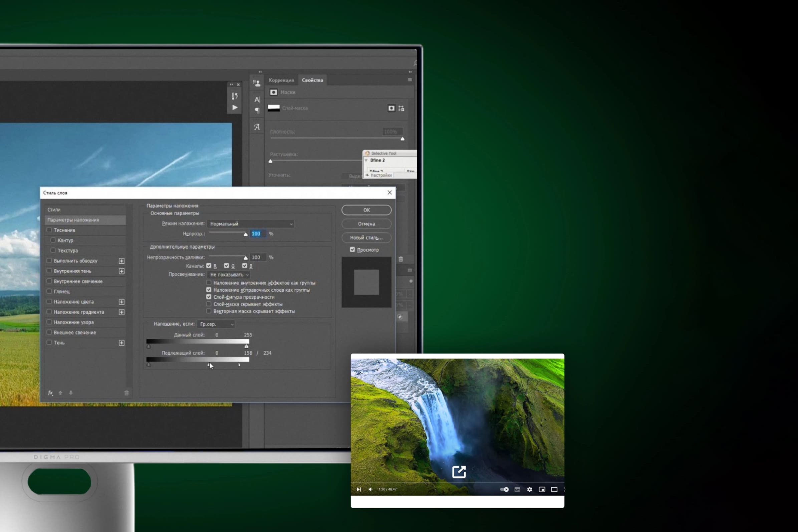Click the plus icon beside Выполнить обводку
Viewport: 798px width, 532px height.
121,261
